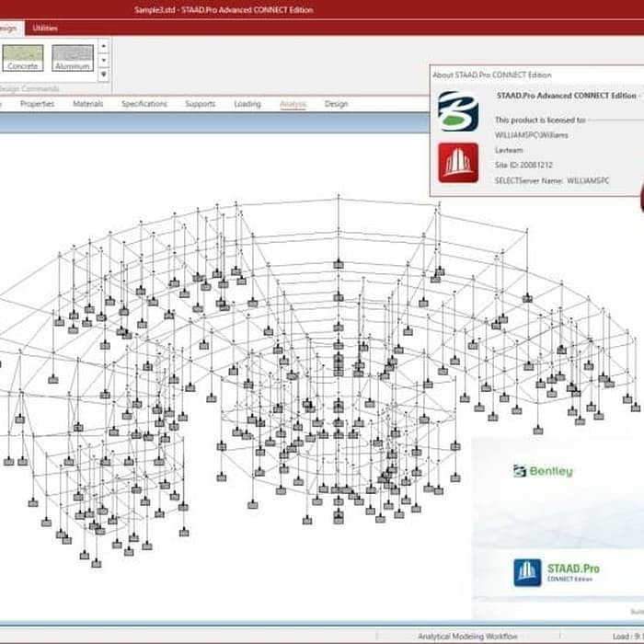This screenshot has height=644, width=644.
Task: Select the Concrete design material icon
Action: coord(22,59)
